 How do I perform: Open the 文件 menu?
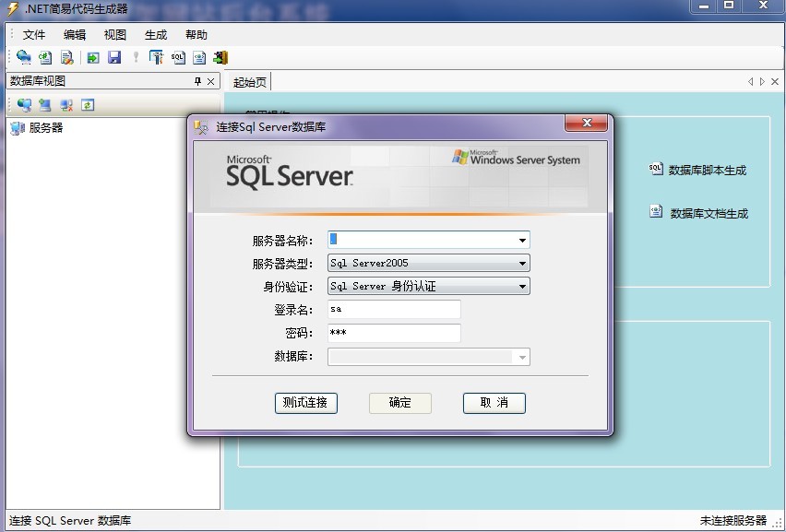[34, 35]
